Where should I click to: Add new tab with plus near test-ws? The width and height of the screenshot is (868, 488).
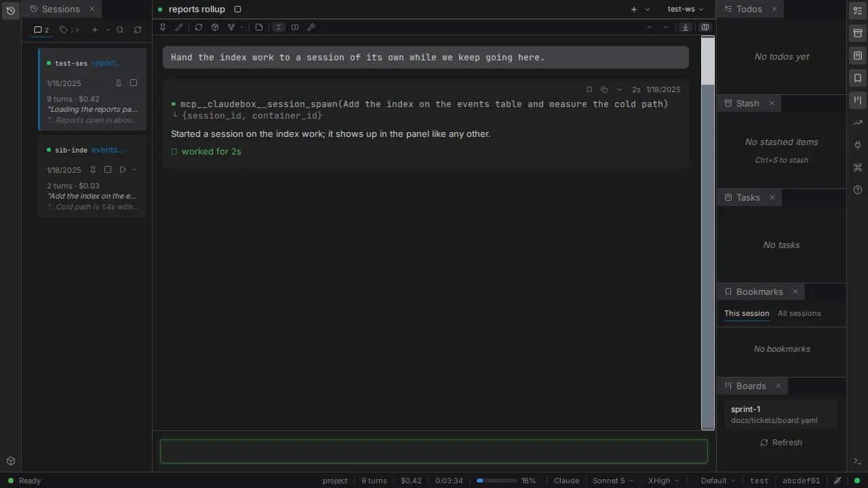click(x=634, y=9)
